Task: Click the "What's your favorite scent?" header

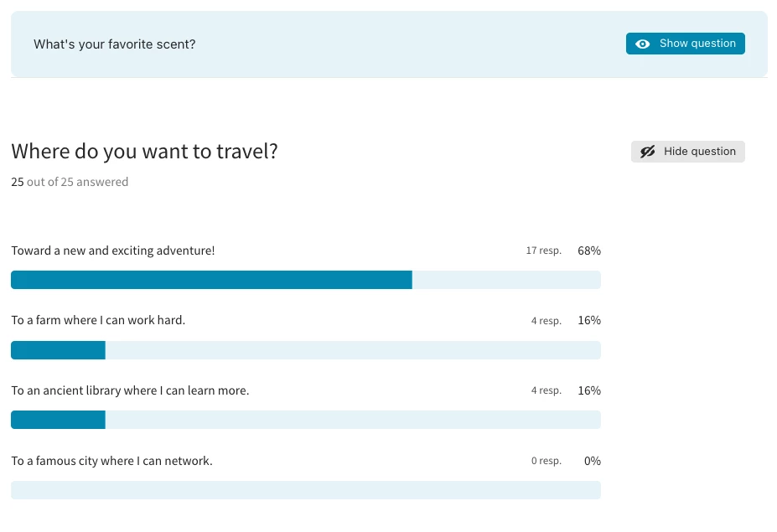Action: point(115,44)
